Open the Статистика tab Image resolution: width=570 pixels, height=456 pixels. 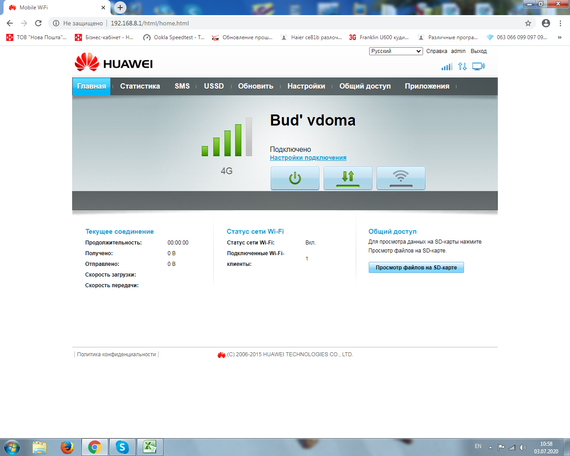pyautogui.click(x=140, y=86)
